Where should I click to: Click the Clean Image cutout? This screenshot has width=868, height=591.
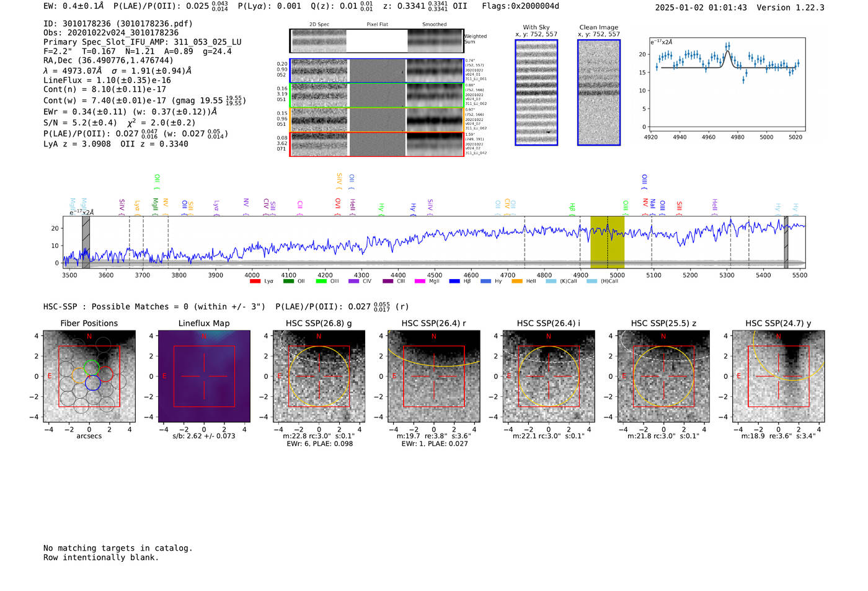(599, 92)
